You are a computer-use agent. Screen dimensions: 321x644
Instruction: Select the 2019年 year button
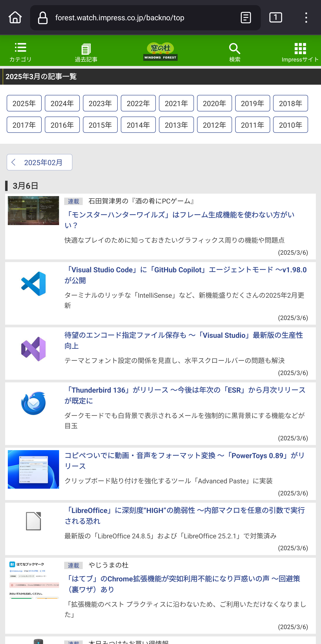click(253, 103)
